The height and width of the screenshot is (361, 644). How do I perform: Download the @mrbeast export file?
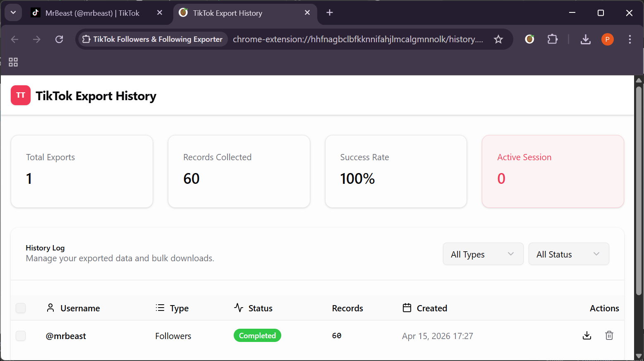point(587,336)
